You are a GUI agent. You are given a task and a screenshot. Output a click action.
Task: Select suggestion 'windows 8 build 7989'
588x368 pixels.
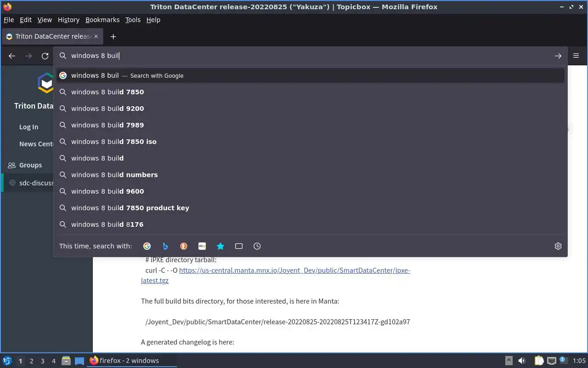(311, 125)
